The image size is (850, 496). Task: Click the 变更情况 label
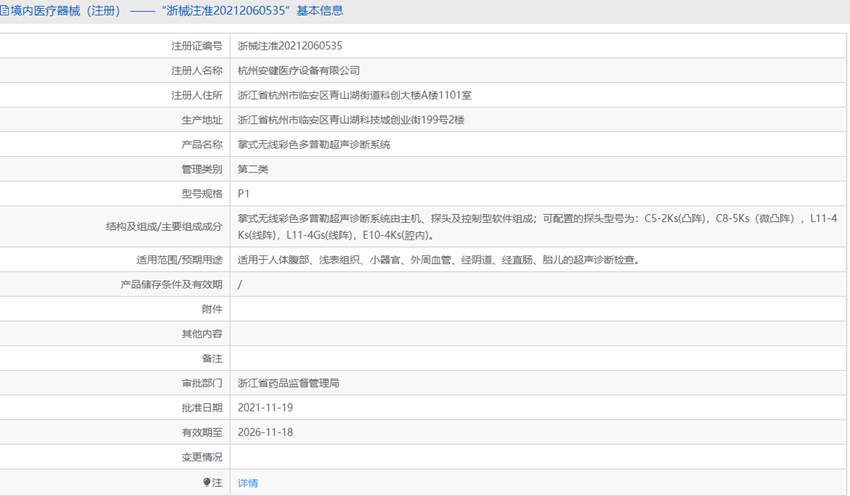point(202,457)
